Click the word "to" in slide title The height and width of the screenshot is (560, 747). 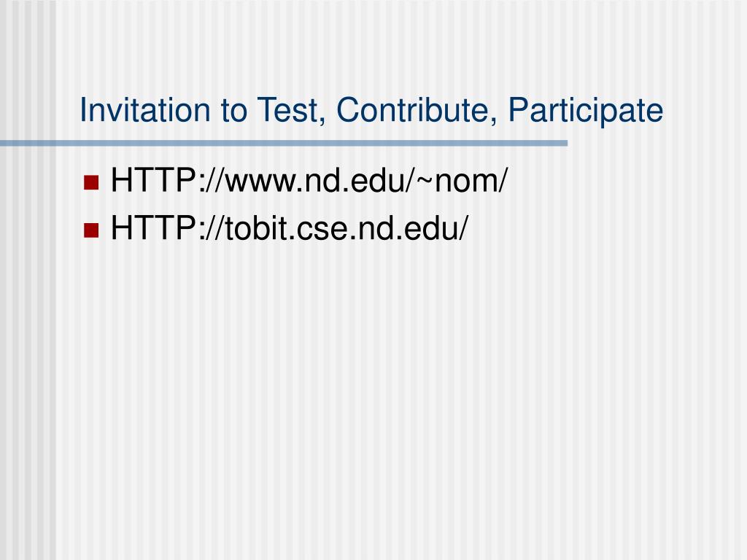(234, 111)
